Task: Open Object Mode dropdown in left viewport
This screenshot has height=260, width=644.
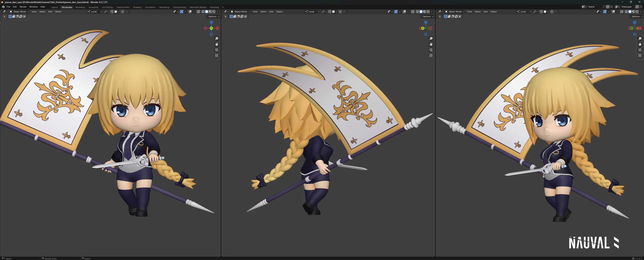Action: click(x=19, y=11)
